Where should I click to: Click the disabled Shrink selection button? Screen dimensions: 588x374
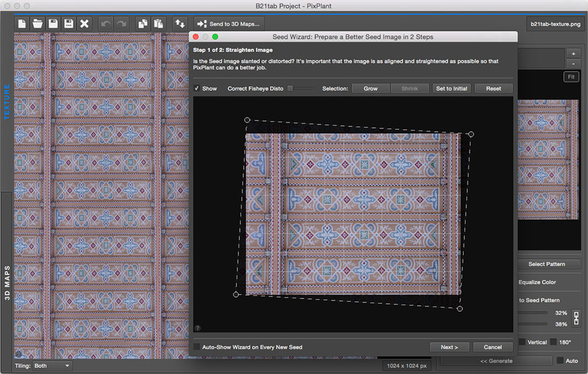click(x=410, y=88)
